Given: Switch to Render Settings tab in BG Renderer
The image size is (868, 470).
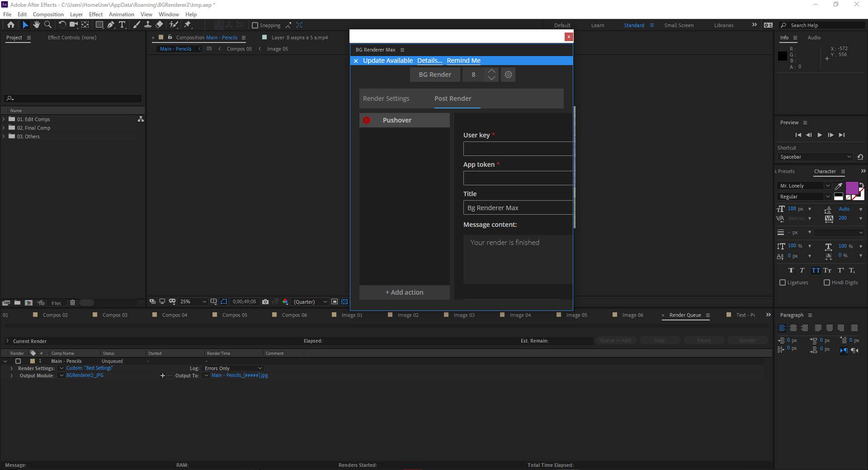Looking at the screenshot, I should [x=386, y=99].
